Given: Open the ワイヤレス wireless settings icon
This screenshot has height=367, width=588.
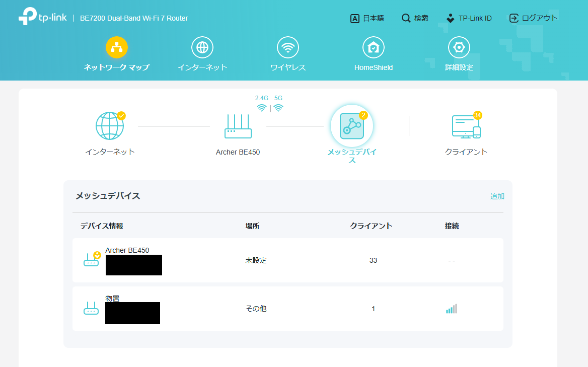Looking at the screenshot, I should point(288,47).
